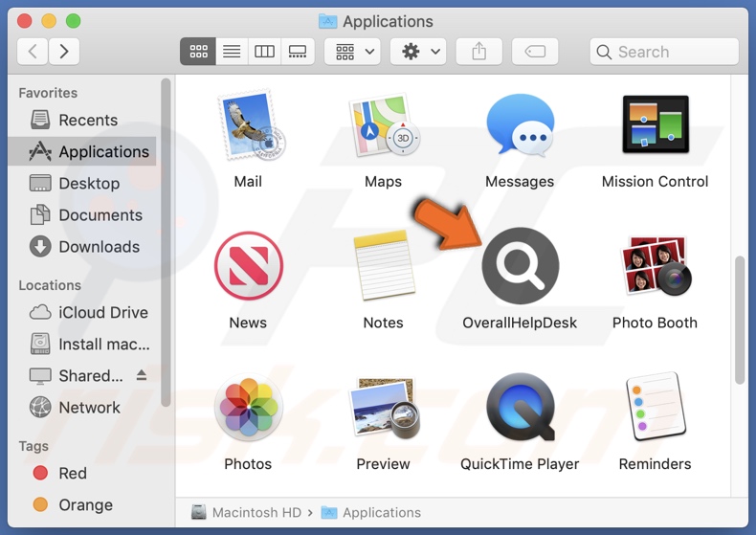Open iCloud Drive in the sidebar

(82, 312)
